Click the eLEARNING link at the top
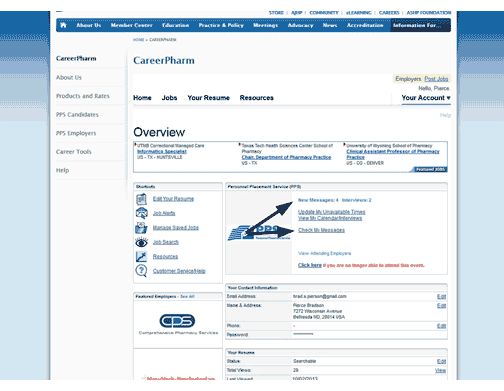The width and height of the screenshot is (504, 391). 359,13
